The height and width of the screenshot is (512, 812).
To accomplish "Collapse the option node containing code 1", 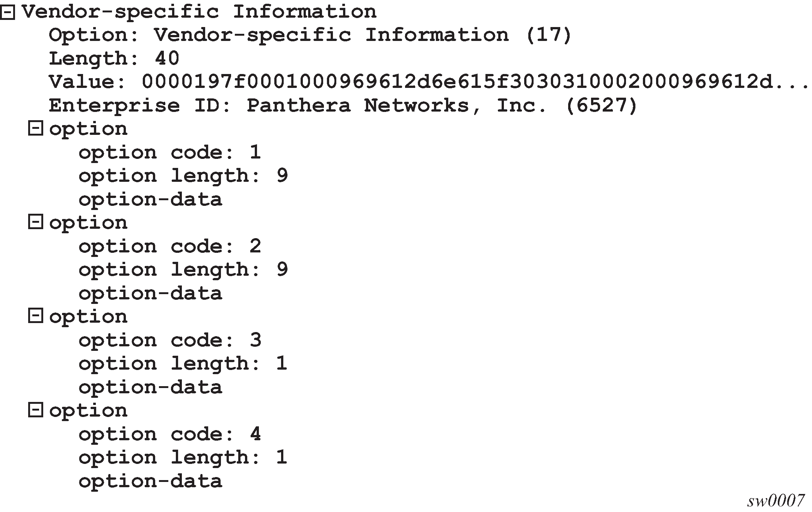I will (35, 129).
